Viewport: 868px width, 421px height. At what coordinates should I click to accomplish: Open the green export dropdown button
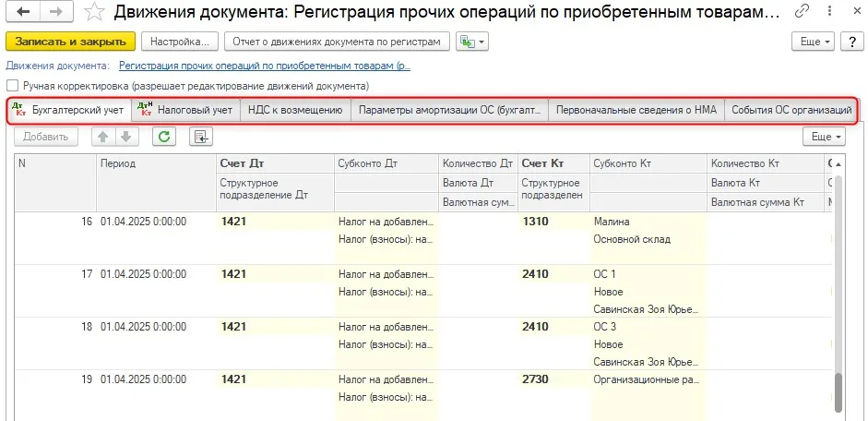pos(471,42)
